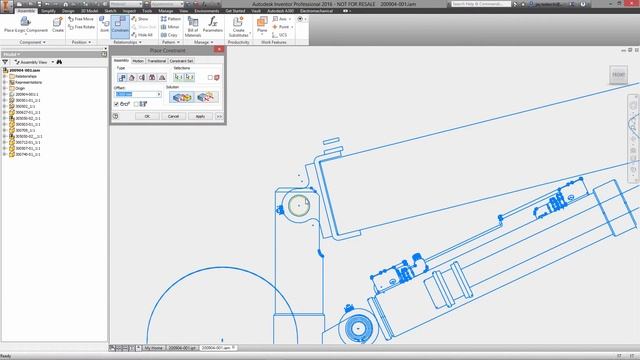This screenshot has width=640, height=360.
Task: Expand the Origin folder node
Action: [x=4, y=88]
